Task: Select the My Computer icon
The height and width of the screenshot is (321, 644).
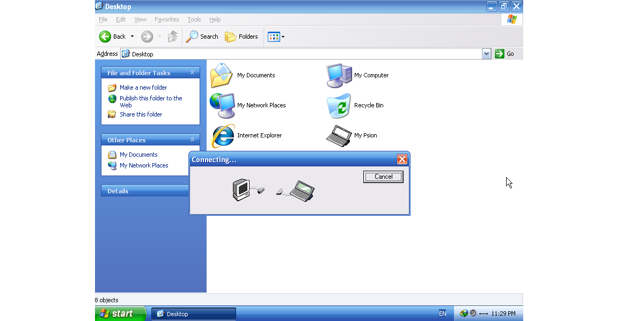Action: pos(339,75)
